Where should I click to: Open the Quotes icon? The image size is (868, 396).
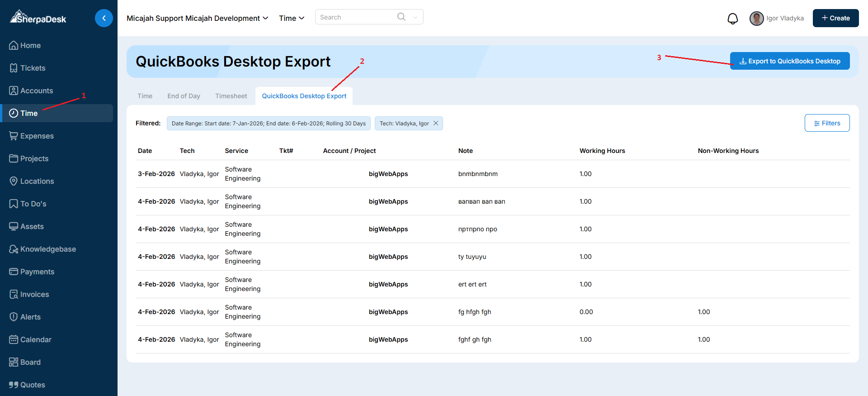[x=14, y=385]
